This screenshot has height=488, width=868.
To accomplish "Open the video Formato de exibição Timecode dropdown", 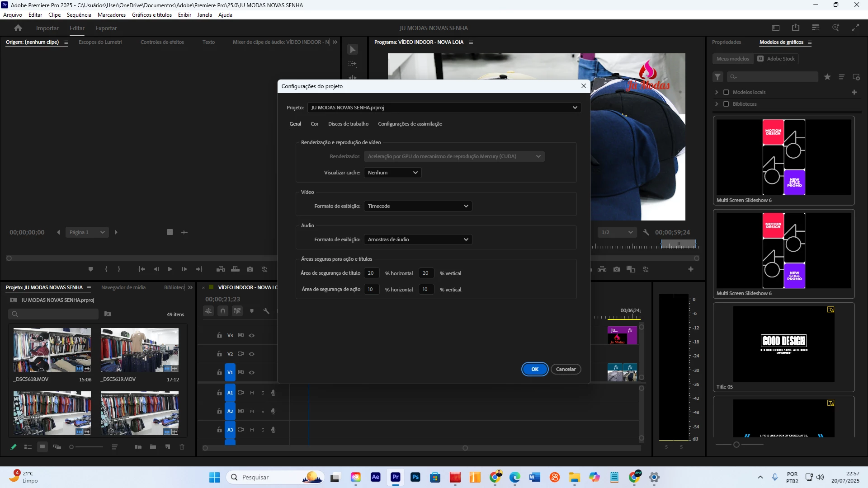I will point(418,206).
